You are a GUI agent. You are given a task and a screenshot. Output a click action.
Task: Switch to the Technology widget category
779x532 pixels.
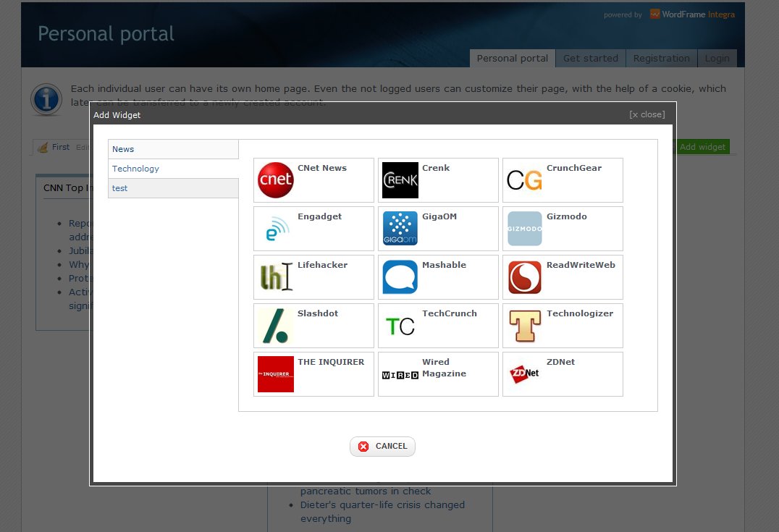(x=173, y=169)
